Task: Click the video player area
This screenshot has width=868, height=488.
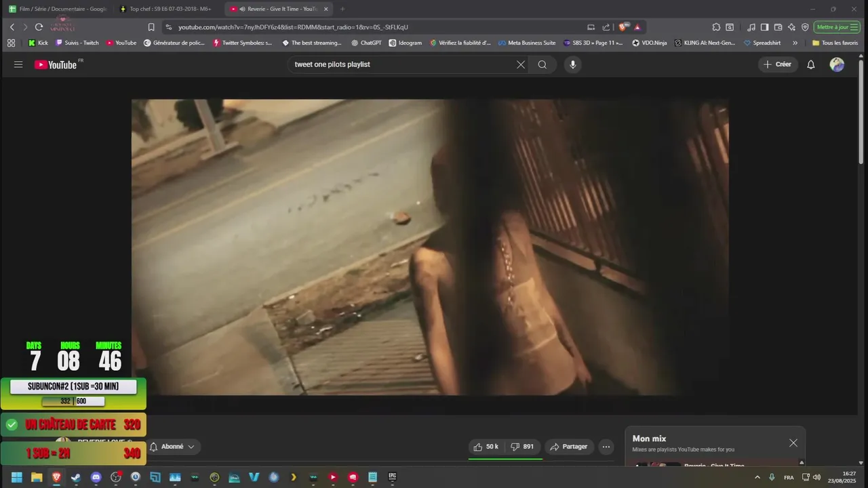Action: [430, 247]
